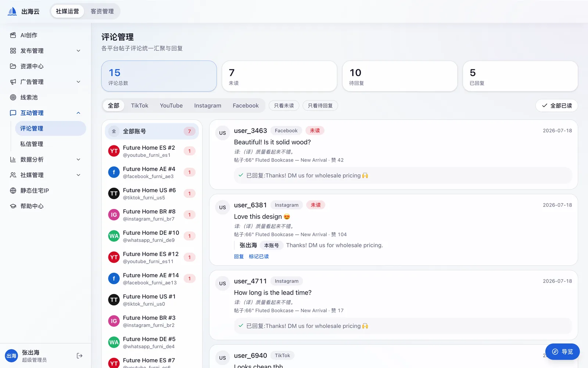Screen dimensions: 588x368
Task: Collapse the 互动管理 chevron
Action: pos(78,113)
